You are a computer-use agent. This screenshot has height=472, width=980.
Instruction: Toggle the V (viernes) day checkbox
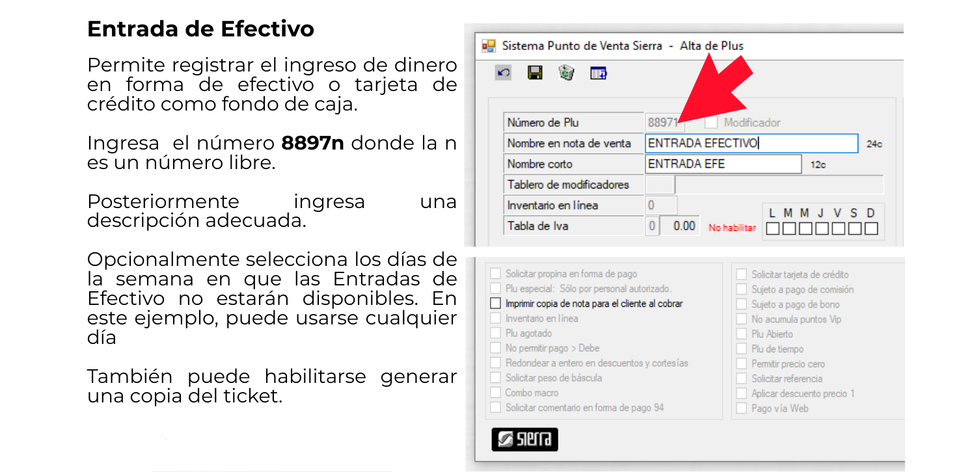[x=838, y=228]
